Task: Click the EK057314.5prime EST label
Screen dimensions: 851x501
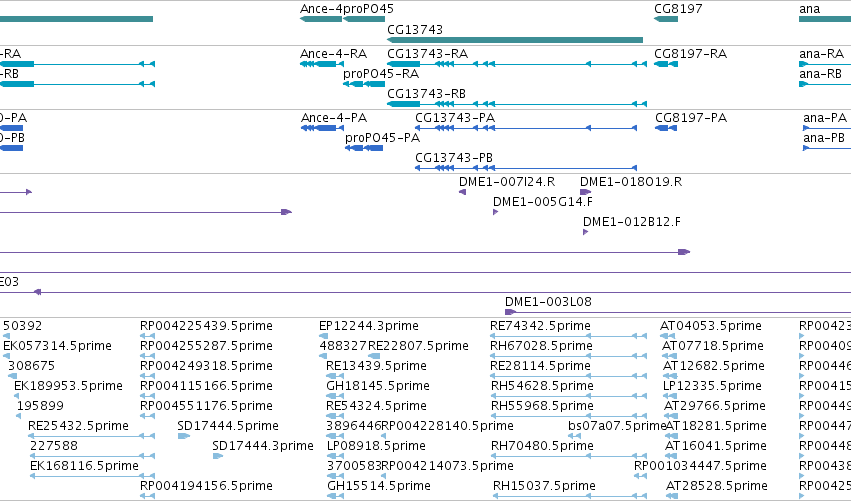Action: tap(57, 346)
